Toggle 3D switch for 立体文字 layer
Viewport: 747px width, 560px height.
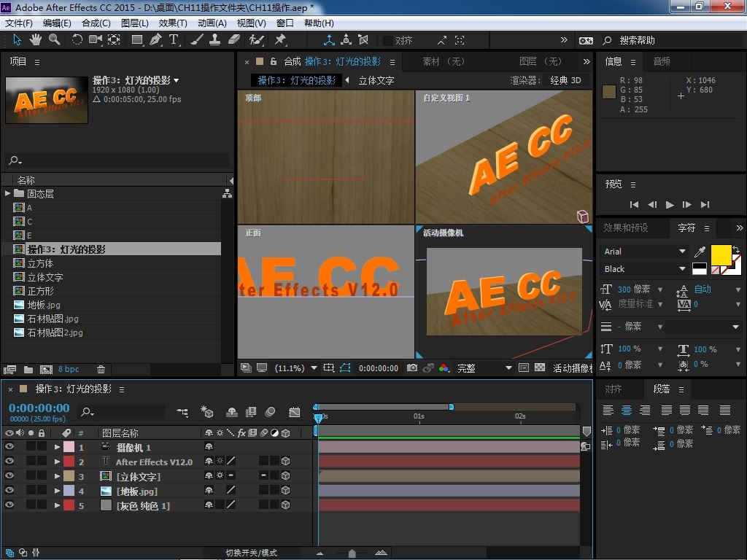tap(285, 475)
